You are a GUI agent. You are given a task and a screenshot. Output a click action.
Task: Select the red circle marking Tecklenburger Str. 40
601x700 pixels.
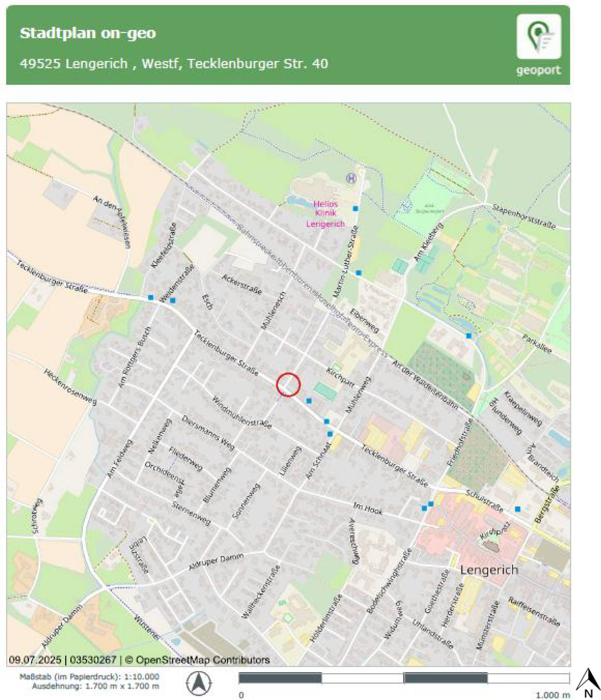288,385
